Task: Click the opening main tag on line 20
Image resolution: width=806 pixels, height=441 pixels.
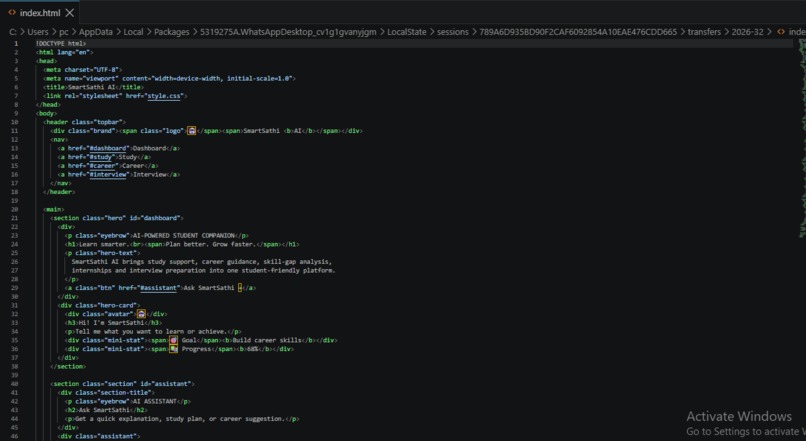Action: pos(53,209)
